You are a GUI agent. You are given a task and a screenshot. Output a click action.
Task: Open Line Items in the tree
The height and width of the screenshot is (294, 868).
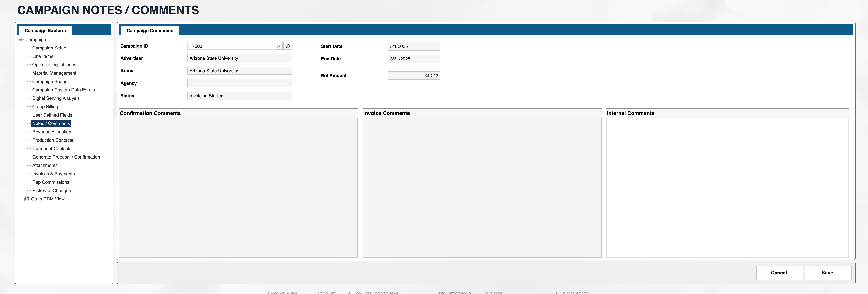43,56
